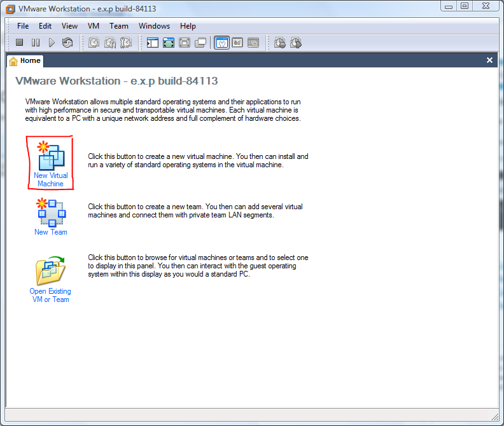
Task: Open the Help menu
Action: 188,26
